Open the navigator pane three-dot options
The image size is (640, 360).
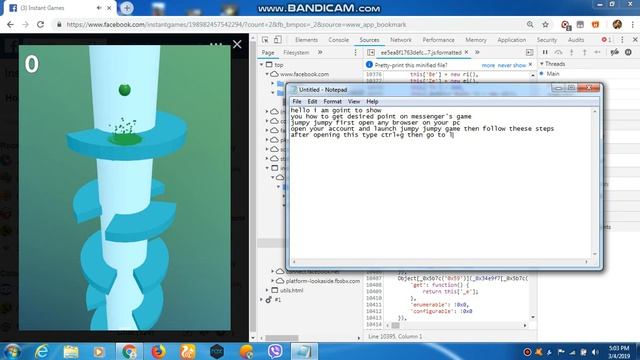coord(356,52)
